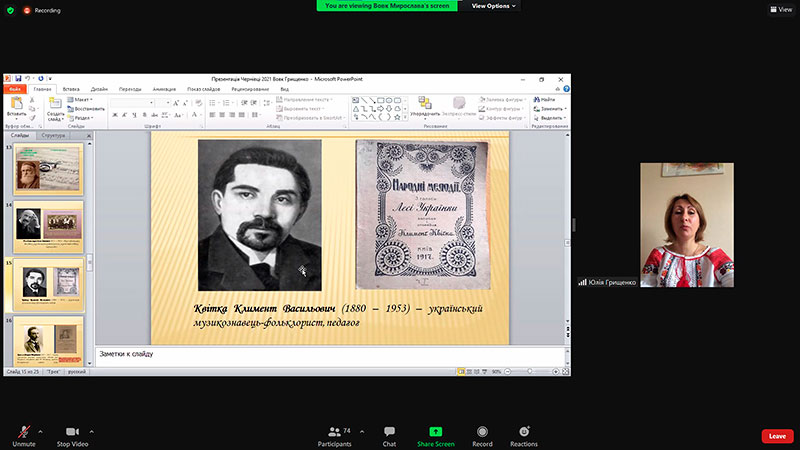The height and width of the screenshot is (450, 800).
Task: Select the rectangle shape in shapes gallery
Action: (x=381, y=101)
